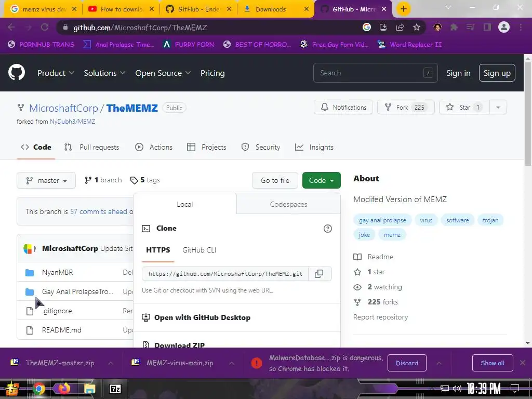
Task: Open MicroshaftCorp owner link
Action: 63,108
